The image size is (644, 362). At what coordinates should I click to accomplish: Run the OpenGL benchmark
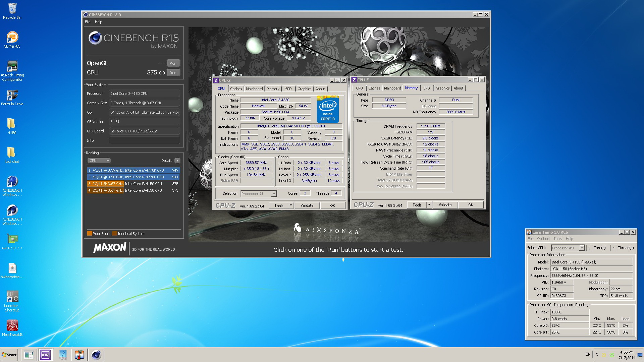pyautogui.click(x=173, y=63)
